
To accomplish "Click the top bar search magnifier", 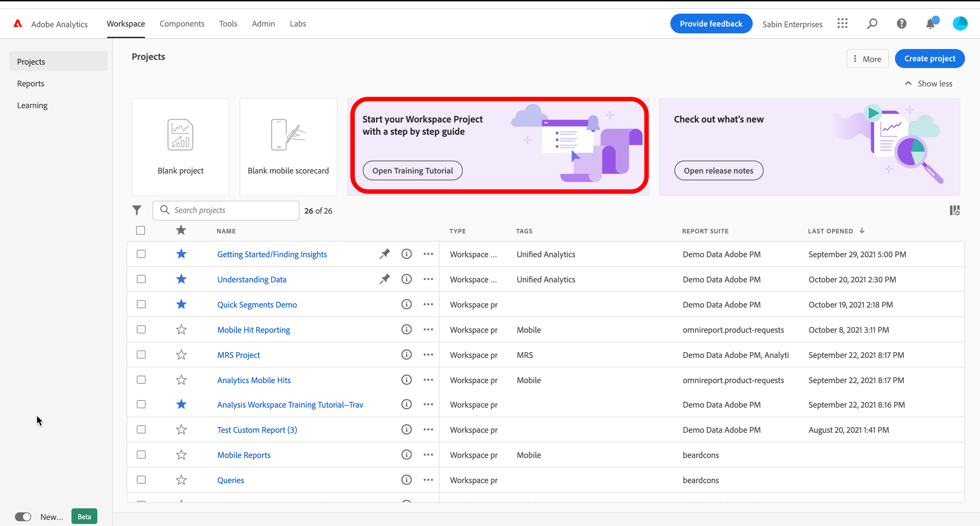I will pos(872,23).
